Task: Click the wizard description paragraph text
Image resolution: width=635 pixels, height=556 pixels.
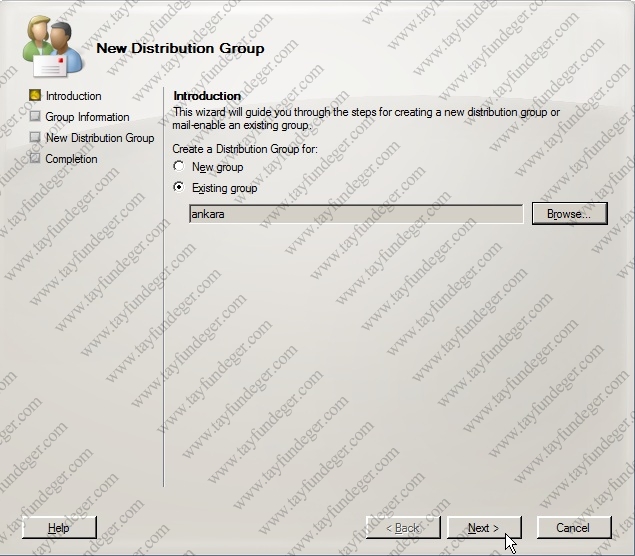Action: point(366,119)
